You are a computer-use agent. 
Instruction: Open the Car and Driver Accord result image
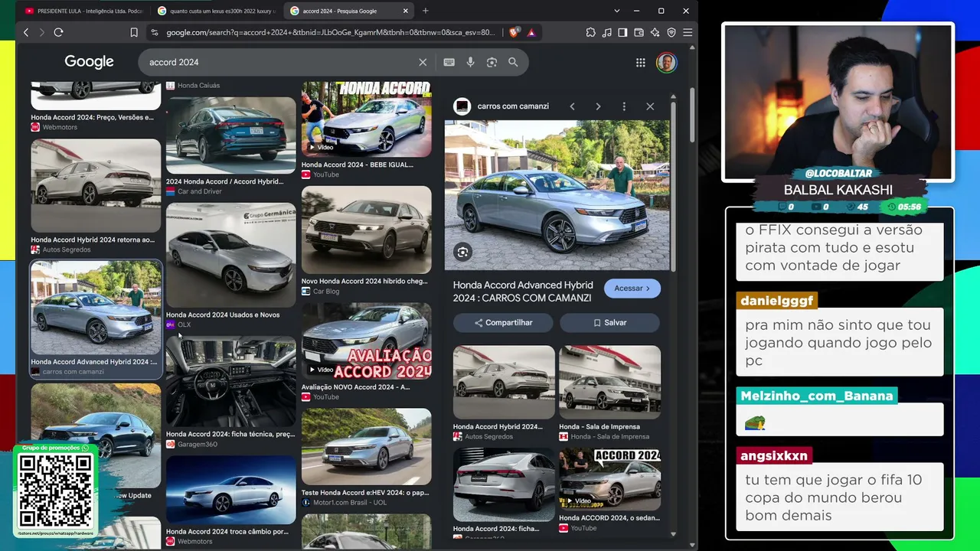click(230, 135)
